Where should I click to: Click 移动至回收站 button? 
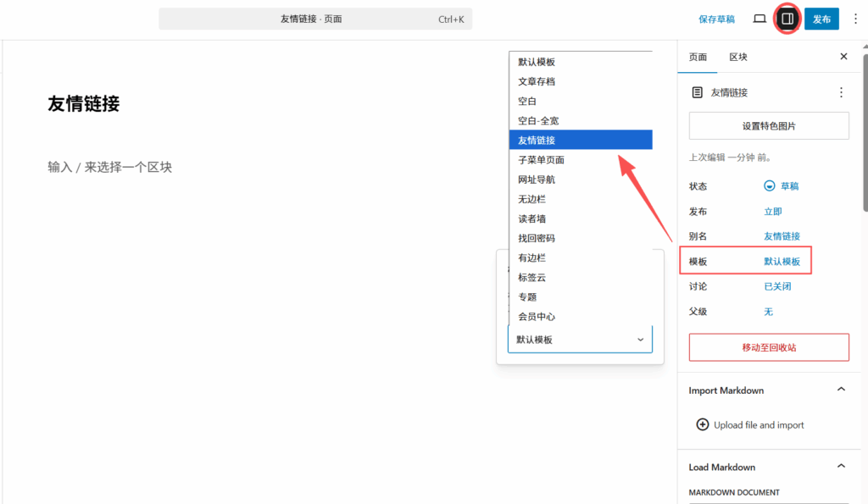coord(769,347)
